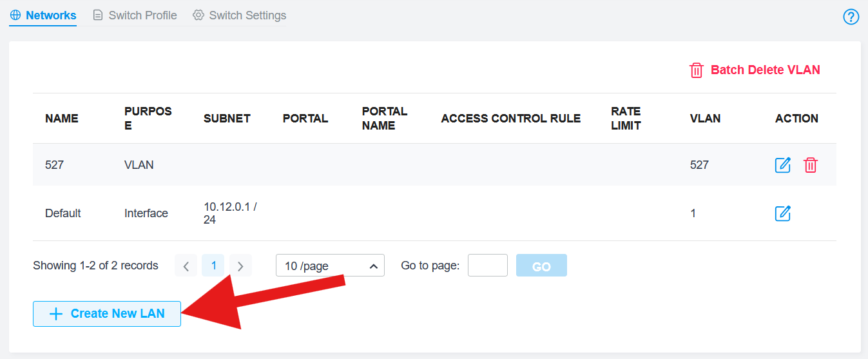Open the help question mark icon
Image resolution: width=868 pixels, height=359 pixels.
(851, 17)
